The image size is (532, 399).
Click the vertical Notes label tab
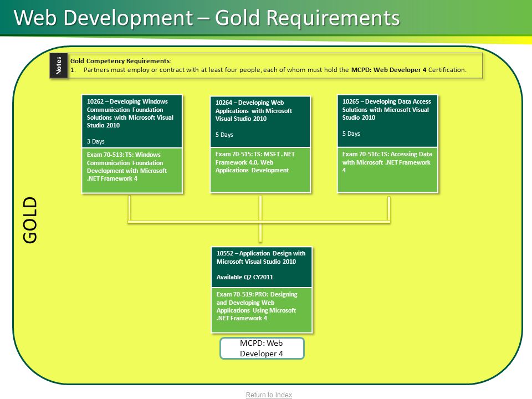point(59,66)
